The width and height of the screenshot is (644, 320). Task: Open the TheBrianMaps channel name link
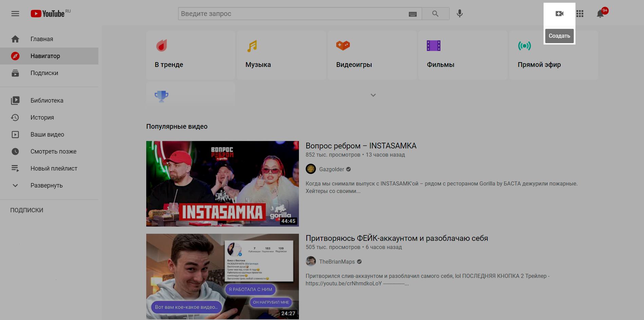tap(337, 262)
